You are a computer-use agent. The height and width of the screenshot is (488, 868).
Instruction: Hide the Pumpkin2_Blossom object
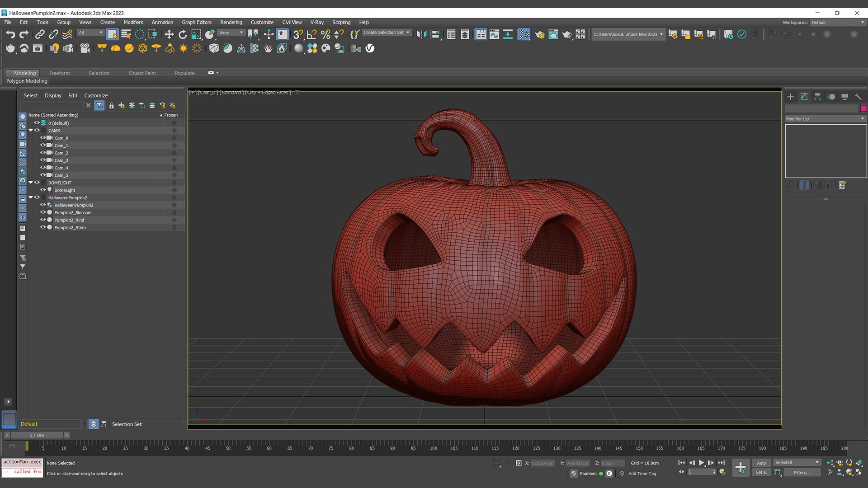click(43, 212)
